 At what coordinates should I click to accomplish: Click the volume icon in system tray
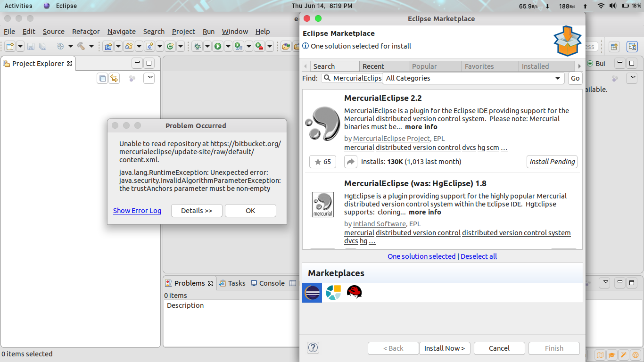tap(612, 6)
